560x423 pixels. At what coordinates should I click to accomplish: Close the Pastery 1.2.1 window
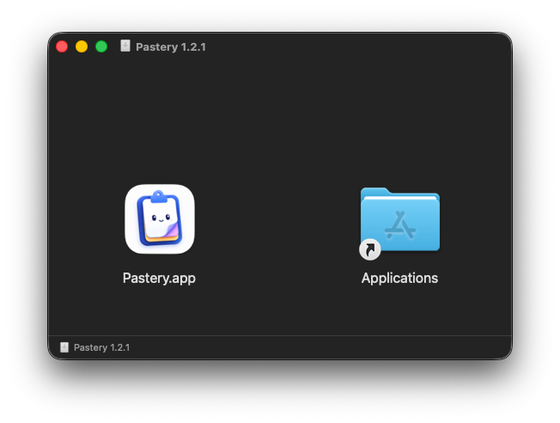tap(62, 46)
